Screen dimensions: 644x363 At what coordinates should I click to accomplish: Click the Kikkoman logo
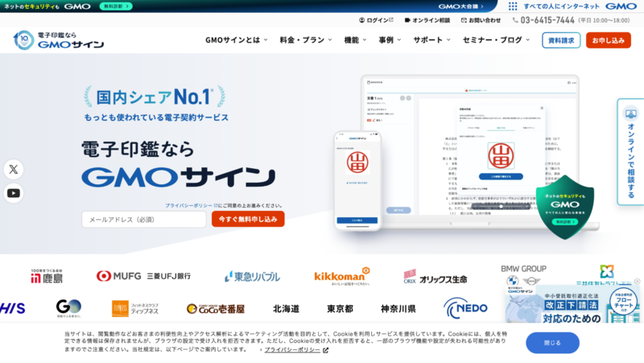tap(341, 276)
